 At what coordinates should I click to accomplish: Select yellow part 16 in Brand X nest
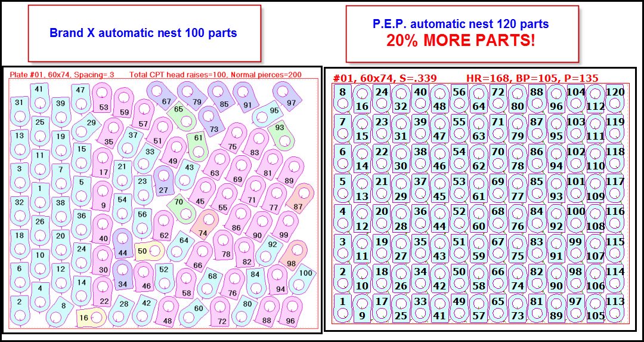click(91, 318)
